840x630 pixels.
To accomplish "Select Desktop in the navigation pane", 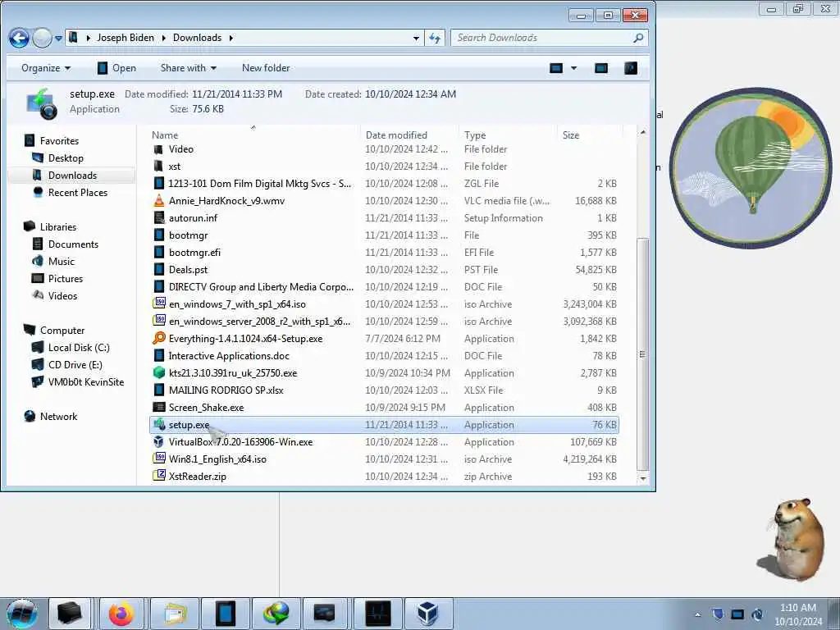I will pos(66,158).
